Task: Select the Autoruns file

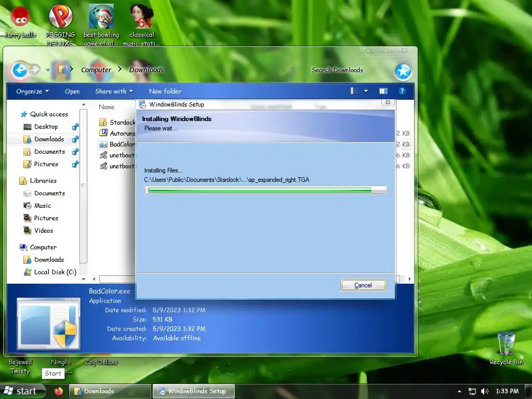Action: pyautogui.click(x=117, y=134)
